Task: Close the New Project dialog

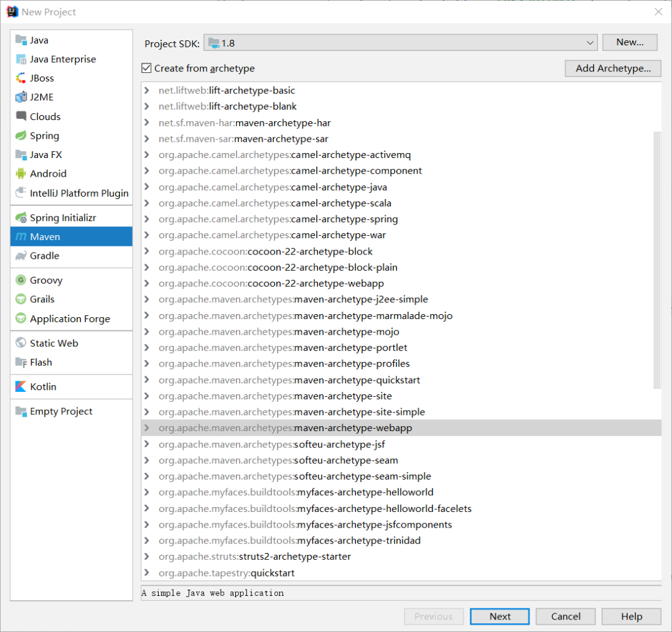Action: (658, 12)
